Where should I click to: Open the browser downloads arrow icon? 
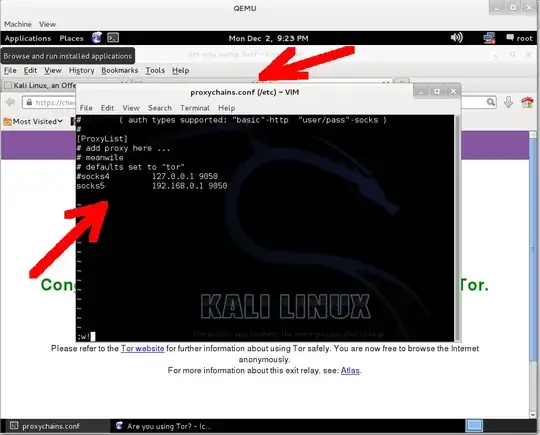[x=508, y=102]
